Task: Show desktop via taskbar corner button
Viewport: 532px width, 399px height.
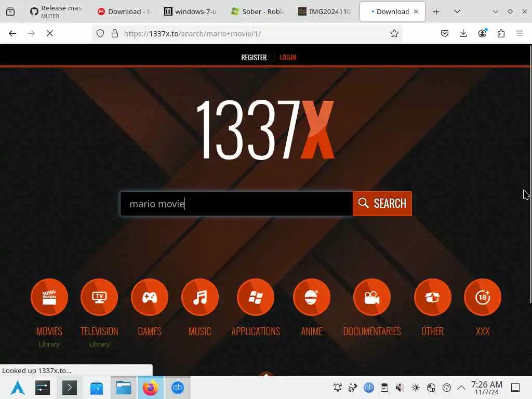Action: coord(515,388)
